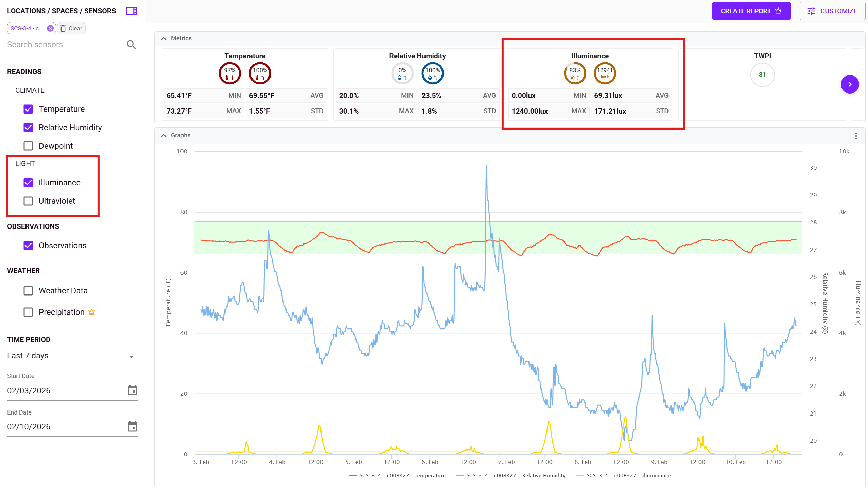Enable the Ultraviolet checkbox
868x489 pixels.
coord(28,201)
